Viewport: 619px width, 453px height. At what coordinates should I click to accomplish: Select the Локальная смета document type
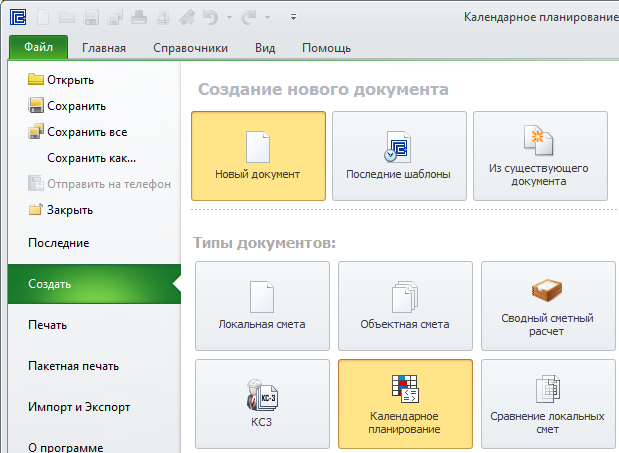pyautogui.click(x=263, y=306)
